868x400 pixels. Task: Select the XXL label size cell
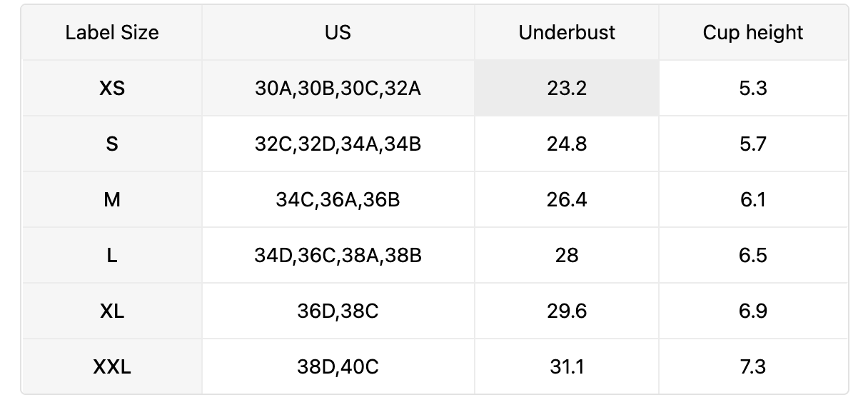tap(112, 367)
